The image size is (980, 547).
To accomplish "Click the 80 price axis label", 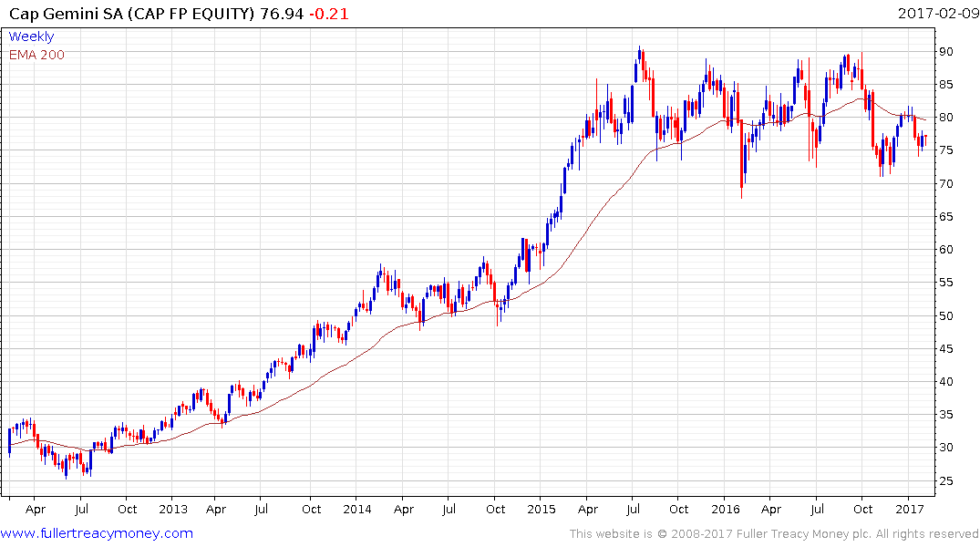I will click(945, 118).
